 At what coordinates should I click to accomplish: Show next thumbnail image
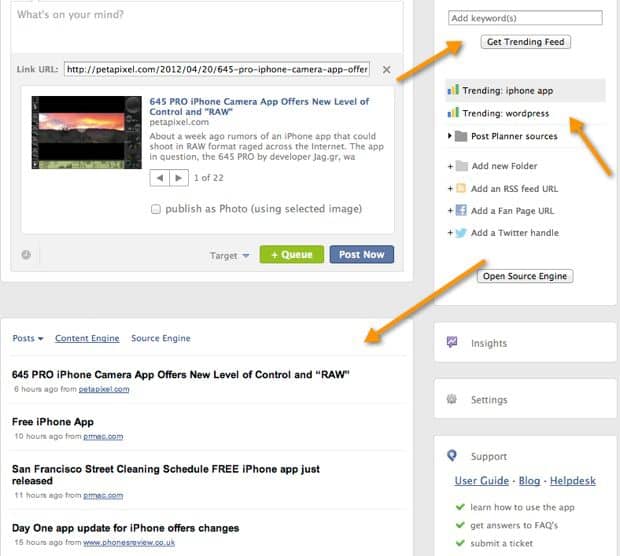pyautogui.click(x=179, y=178)
